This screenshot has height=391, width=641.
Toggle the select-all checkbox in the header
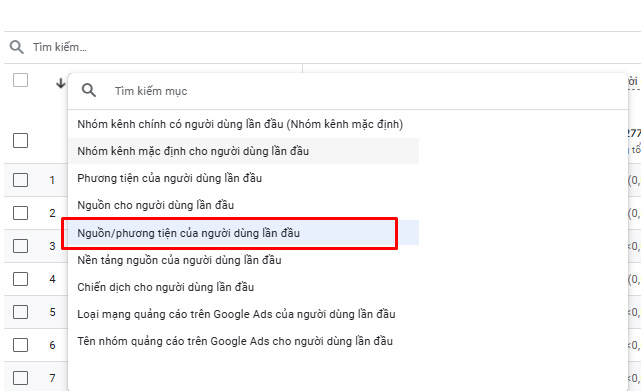[20, 80]
